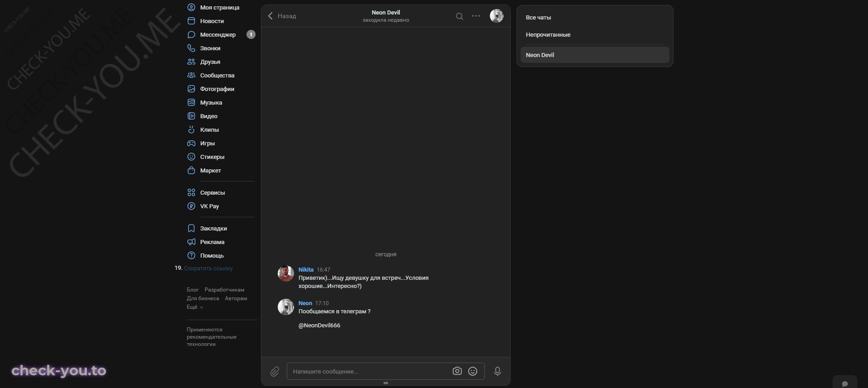Click Neon's avatar beside the message
The image size is (868, 388).
[286, 307]
